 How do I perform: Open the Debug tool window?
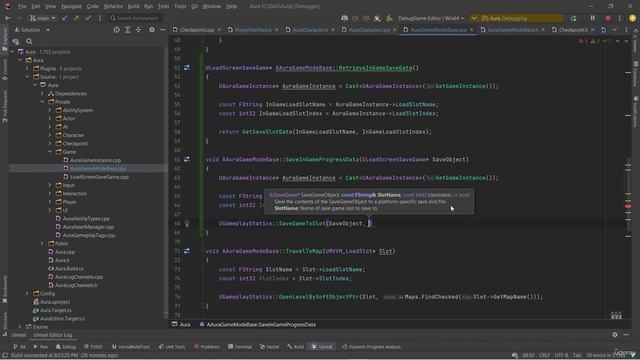pyautogui.click(x=66, y=347)
